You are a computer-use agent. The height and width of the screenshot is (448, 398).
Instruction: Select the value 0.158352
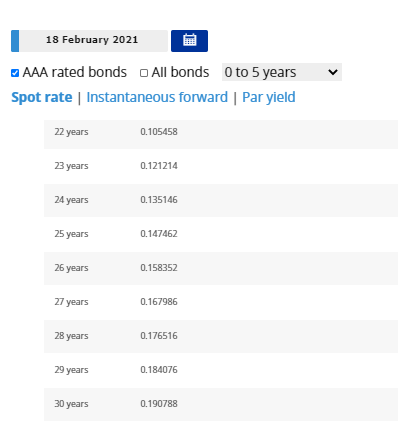click(159, 268)
